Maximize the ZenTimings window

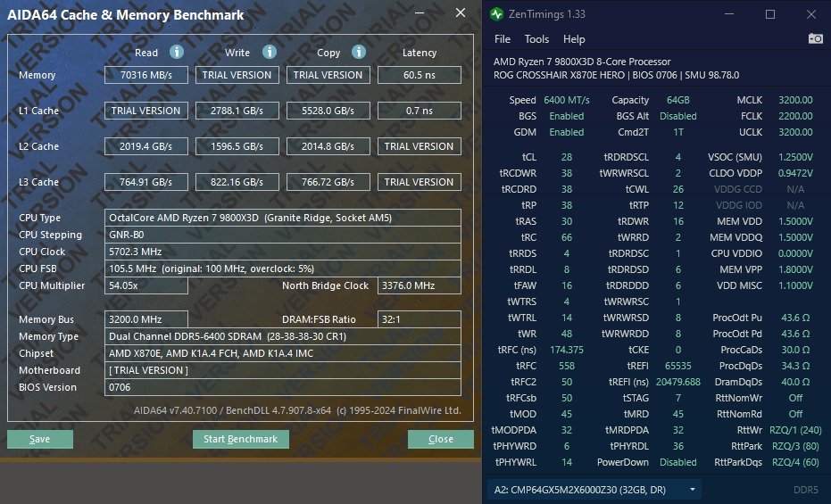tap(770, 14)
